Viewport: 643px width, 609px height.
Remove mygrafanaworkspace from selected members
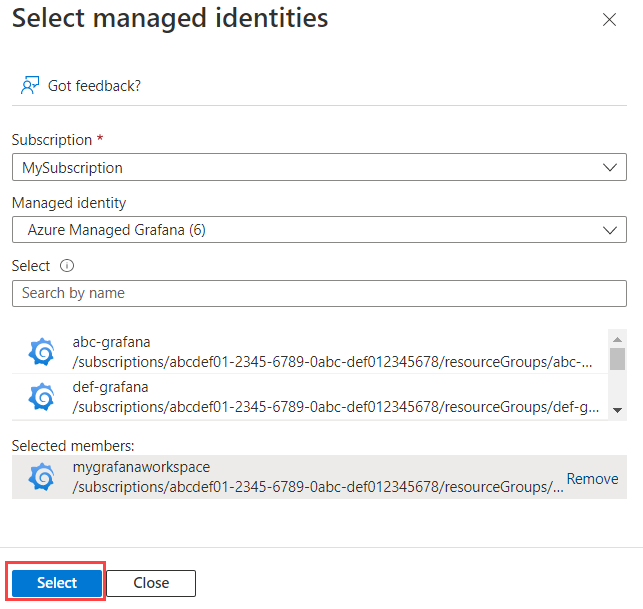coord(592,479)
